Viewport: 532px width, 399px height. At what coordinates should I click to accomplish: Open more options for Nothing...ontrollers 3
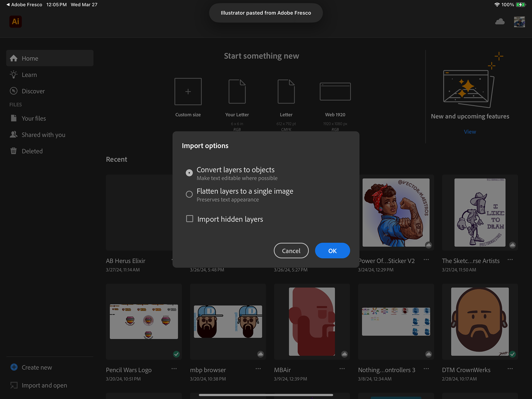coord(426,368)
